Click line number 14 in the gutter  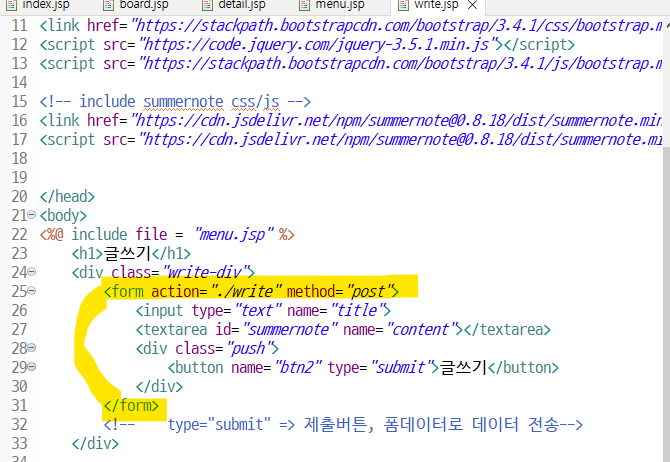(x=19, y=82)
